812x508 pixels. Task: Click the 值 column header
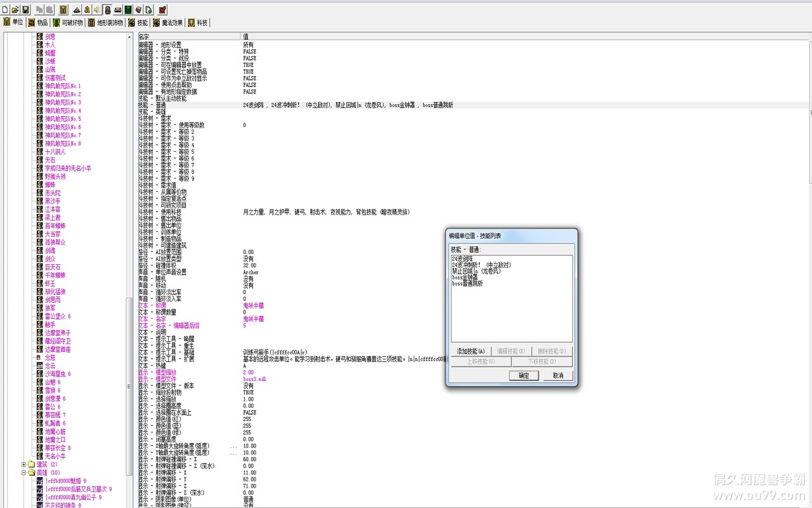point(526,36)
